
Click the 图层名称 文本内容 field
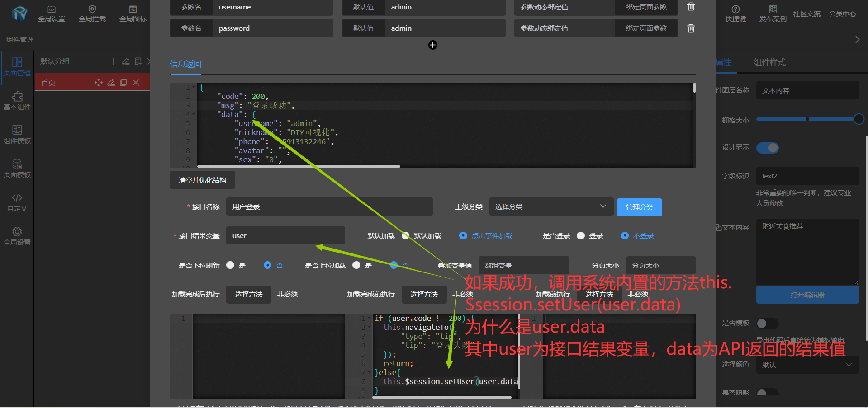[807, 90]
